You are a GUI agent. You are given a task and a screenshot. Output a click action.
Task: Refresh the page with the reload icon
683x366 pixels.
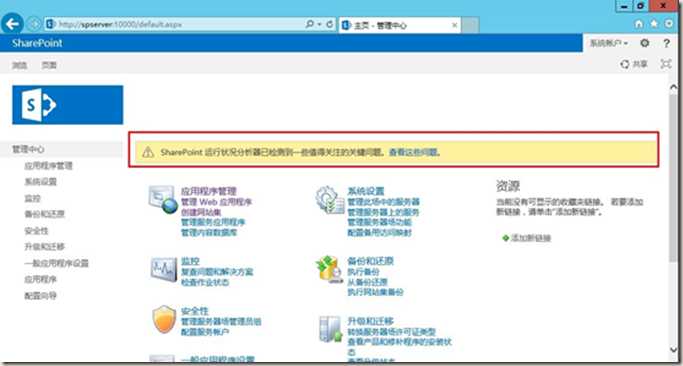tap(330, 24)
